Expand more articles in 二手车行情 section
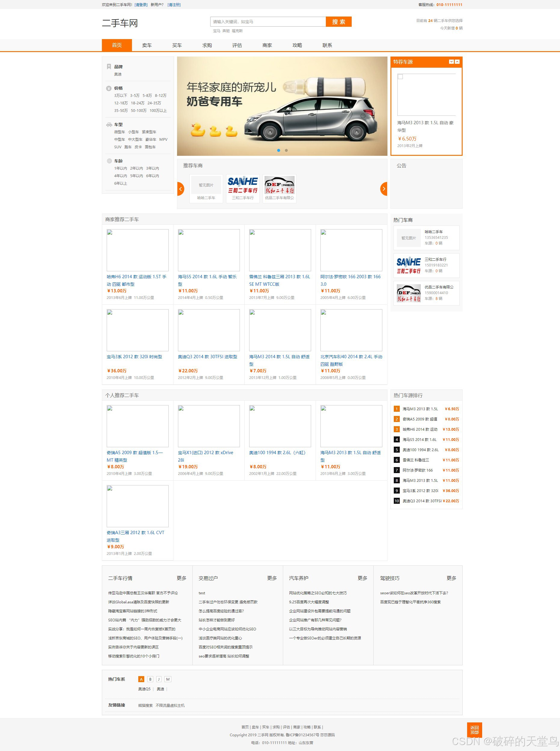 coord(181,578)
